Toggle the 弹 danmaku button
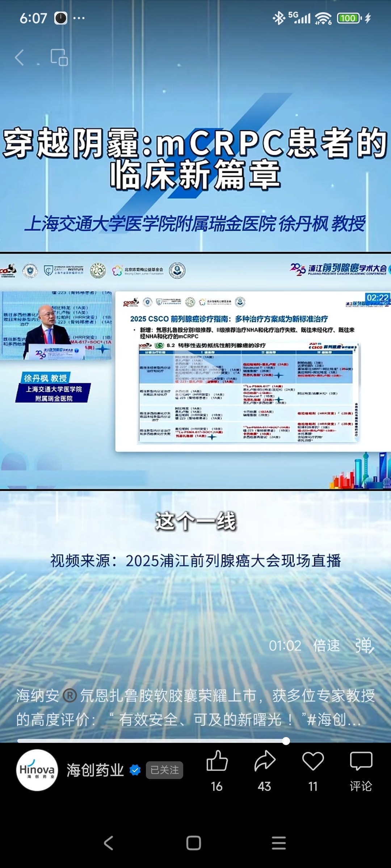Image resolution: width=391 pixels, height=868 pixels. (x=364, y=646)
